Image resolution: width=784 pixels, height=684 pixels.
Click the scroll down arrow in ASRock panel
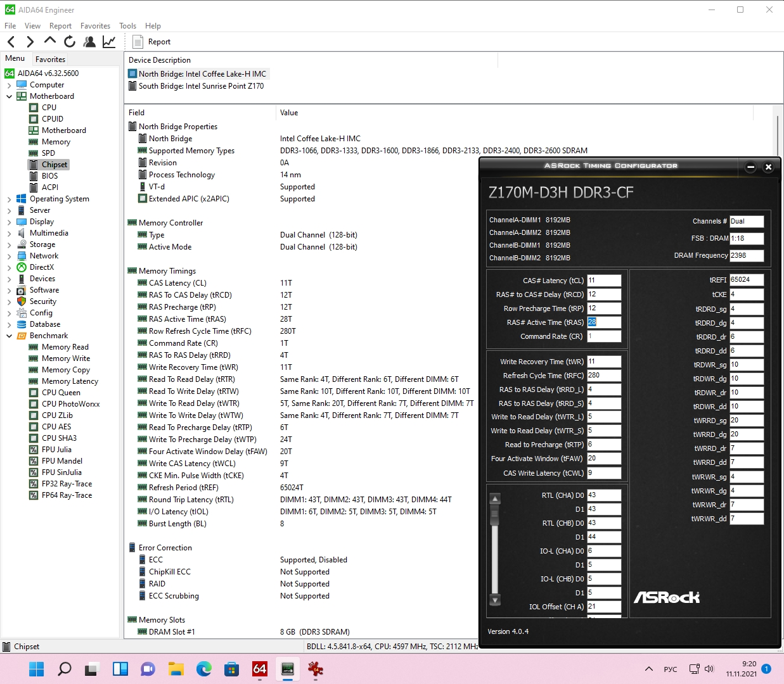click(496, 600)
